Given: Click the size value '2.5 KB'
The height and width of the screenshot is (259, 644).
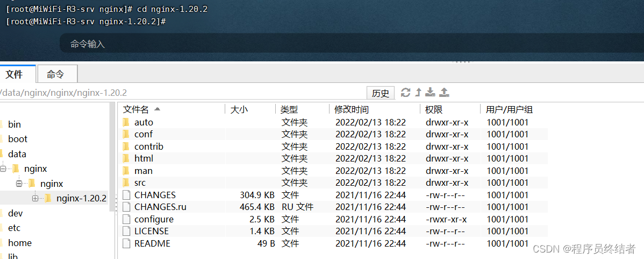Looking at the screenshot, I should point(262,219).
